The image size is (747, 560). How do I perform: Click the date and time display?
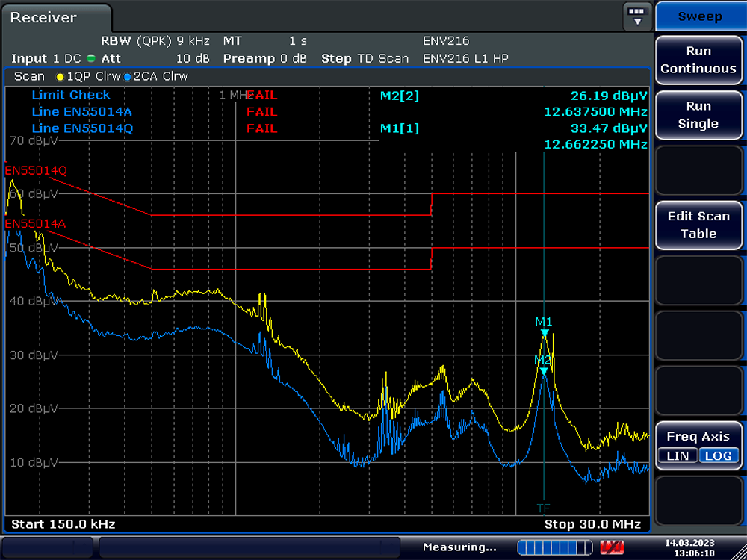pyautogui.click(x=696, y=547)
